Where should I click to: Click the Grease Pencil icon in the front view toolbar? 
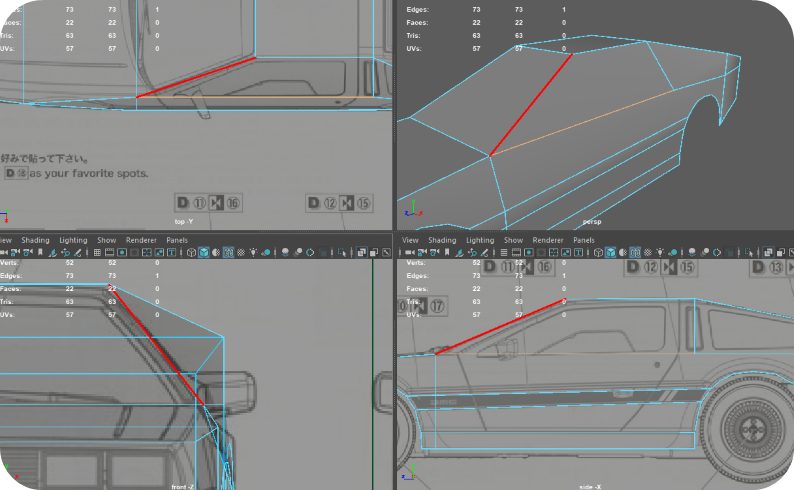pyautogui.click(x=77, y=252)
